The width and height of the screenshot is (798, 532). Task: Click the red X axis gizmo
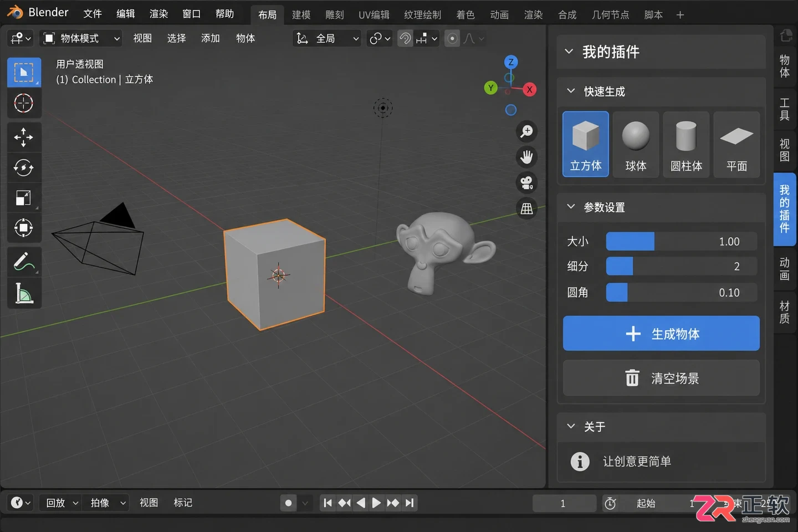pyautogui.click(x=530, y=89)
